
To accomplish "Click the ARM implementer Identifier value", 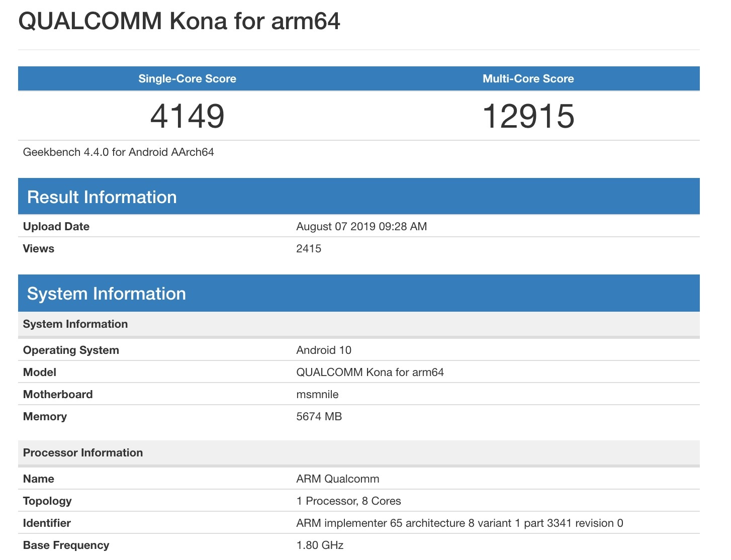I will coord(459,523).
